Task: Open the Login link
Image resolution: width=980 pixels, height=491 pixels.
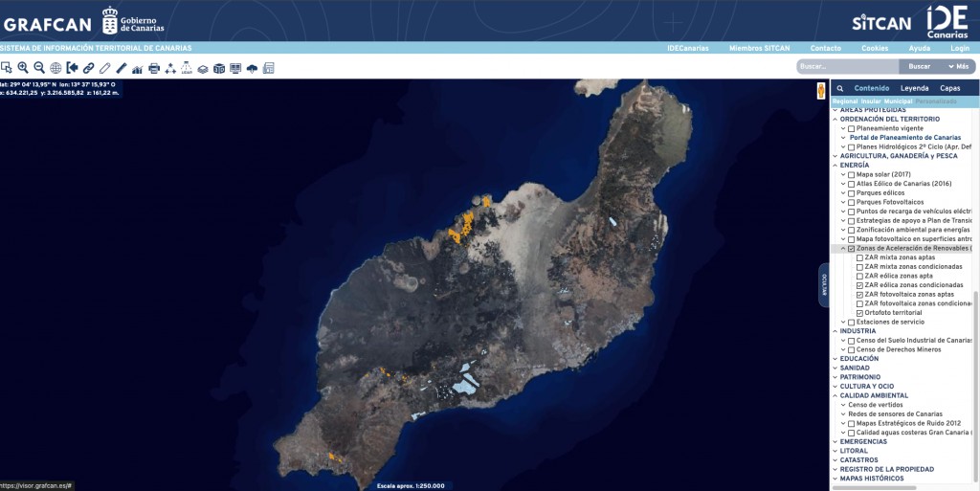Action: [x=960, y=48]
